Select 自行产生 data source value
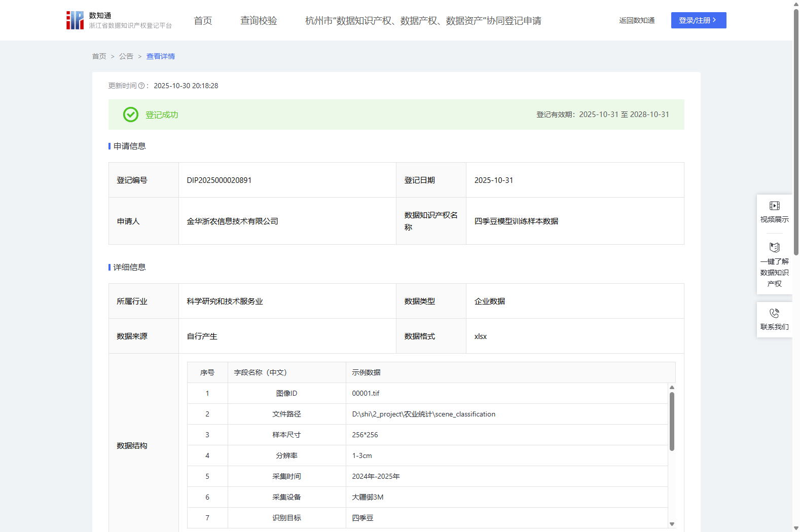 [x=202, y=336]
